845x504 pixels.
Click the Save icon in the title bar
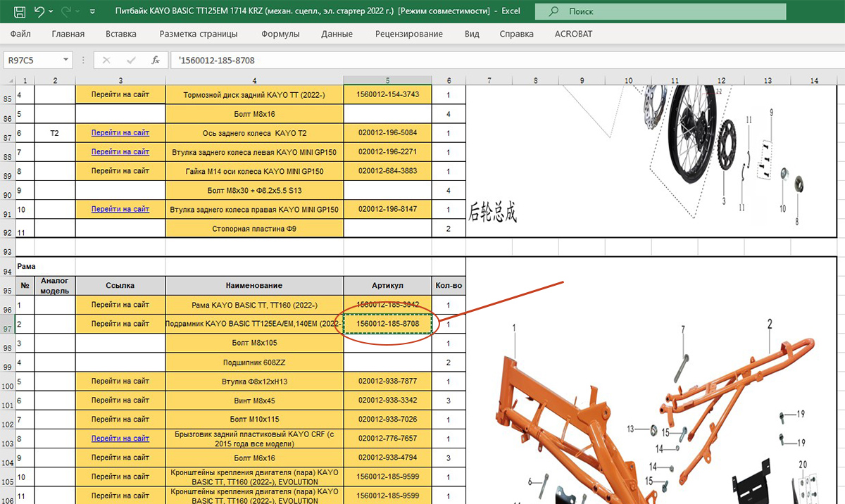(20, 12)
